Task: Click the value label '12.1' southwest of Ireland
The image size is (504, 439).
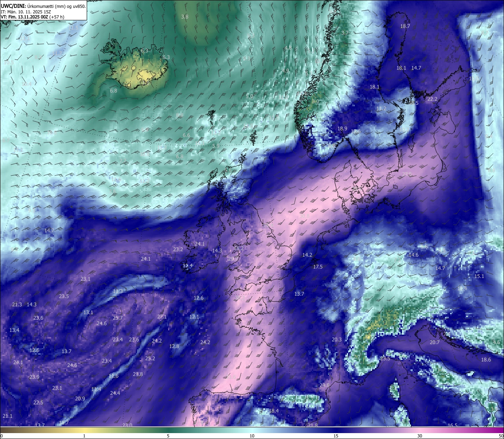Action: (194, 317)
